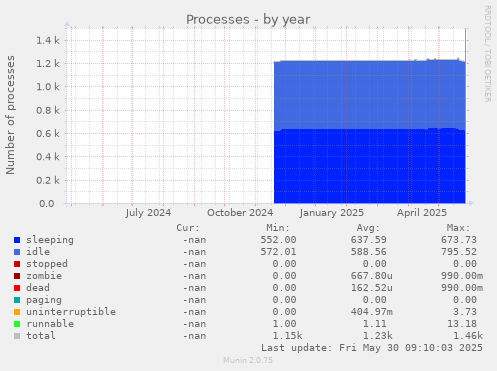Click the 'July 2024' x-axis label

click(148, 213)
